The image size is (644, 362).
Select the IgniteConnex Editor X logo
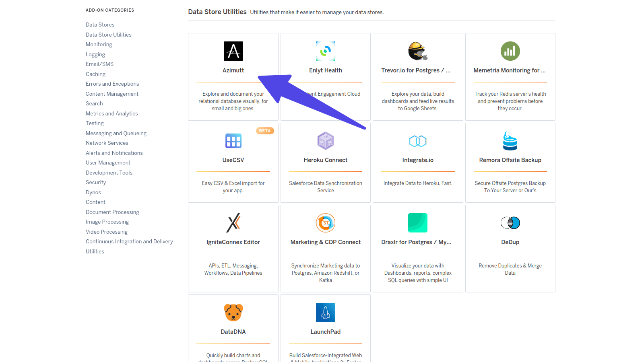pos(233,223)
